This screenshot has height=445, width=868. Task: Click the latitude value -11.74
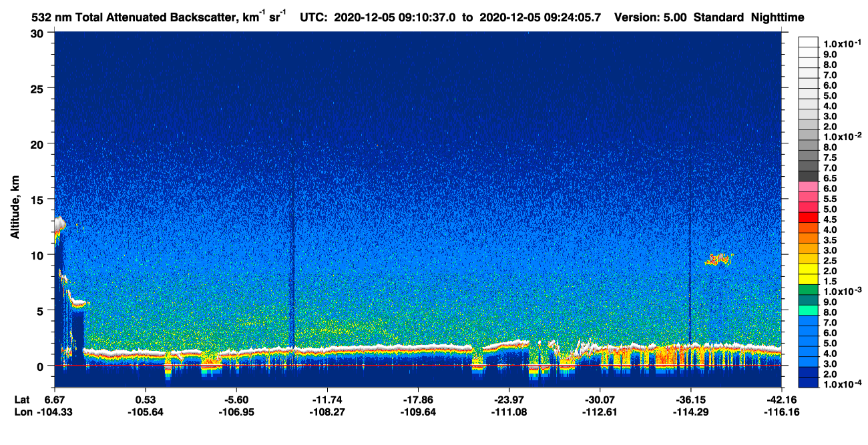pyautogui.click(x=327, y=399)
